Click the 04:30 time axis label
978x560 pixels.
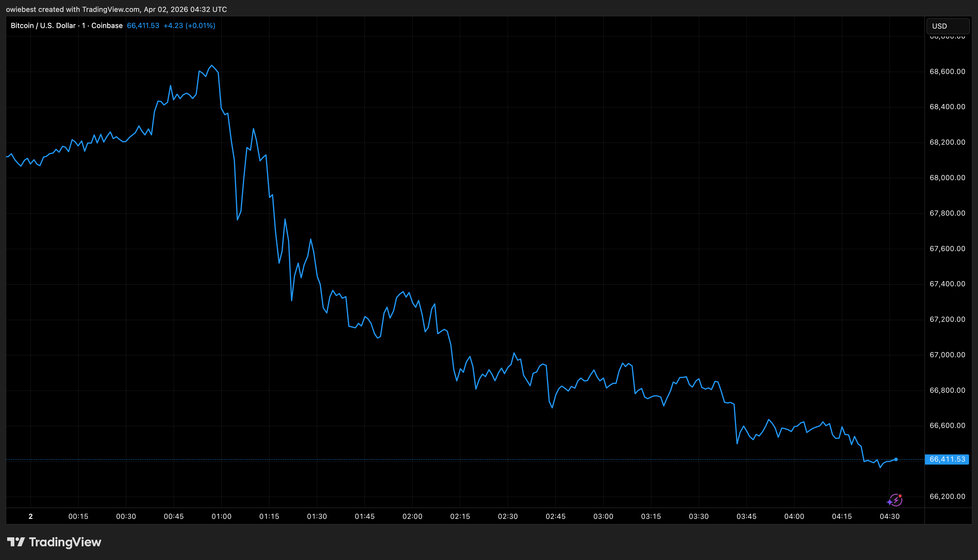(889, 516)
